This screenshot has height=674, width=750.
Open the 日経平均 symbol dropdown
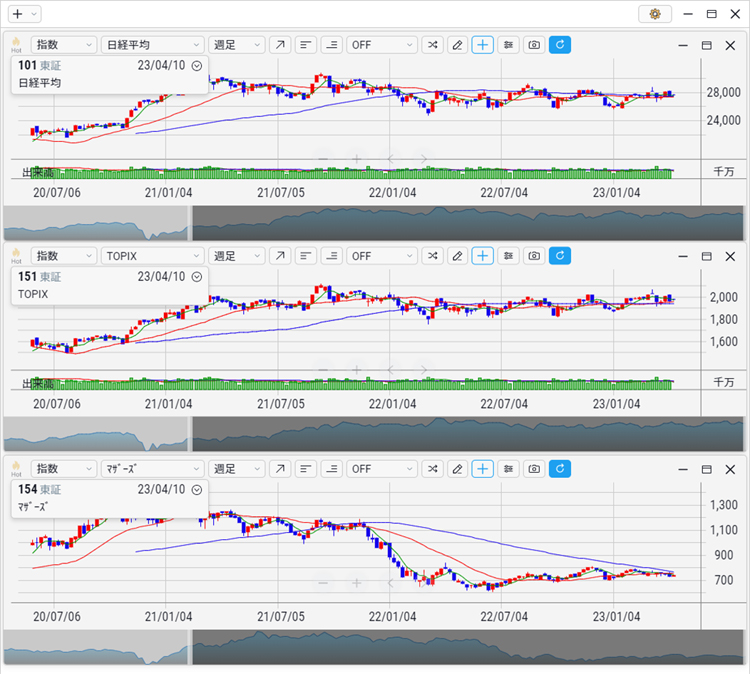click(x=152, y=45)
